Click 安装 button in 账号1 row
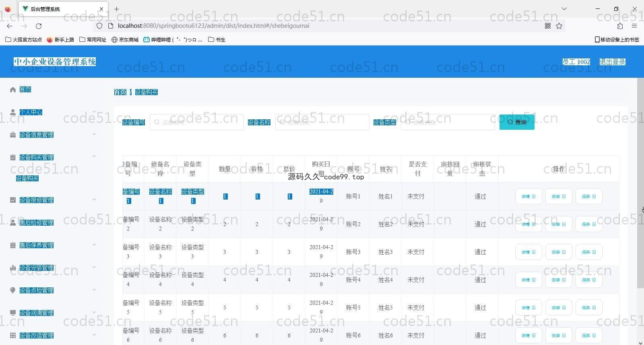Viewport: 644px width, 345px height. pyautogui.click(x=559, y=197)
